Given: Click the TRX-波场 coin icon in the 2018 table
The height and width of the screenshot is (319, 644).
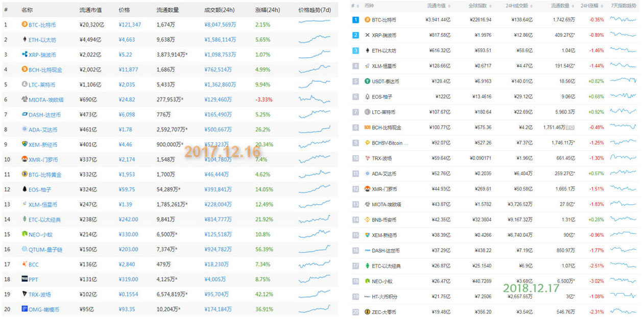Looking at the screenshot, I should (x=368, y=158).
